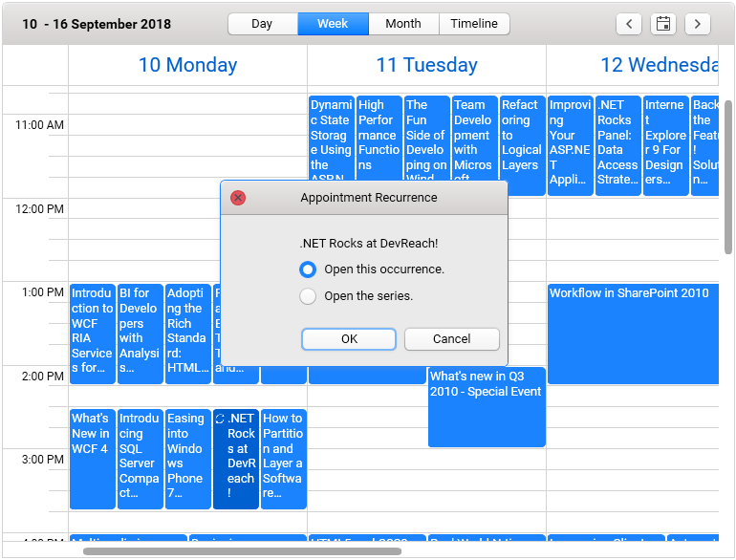Viewport: 736px width, 560px height.
Task: Click the vertical scrollbar thumb
Action: click(x=728, y=178)
